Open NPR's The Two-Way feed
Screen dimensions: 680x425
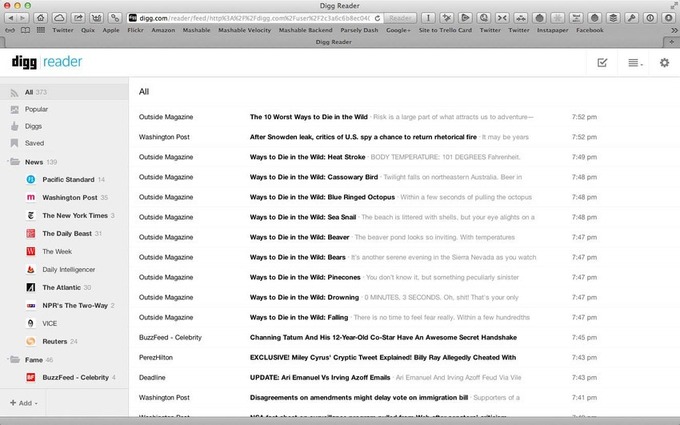click(x=75, y=305)
